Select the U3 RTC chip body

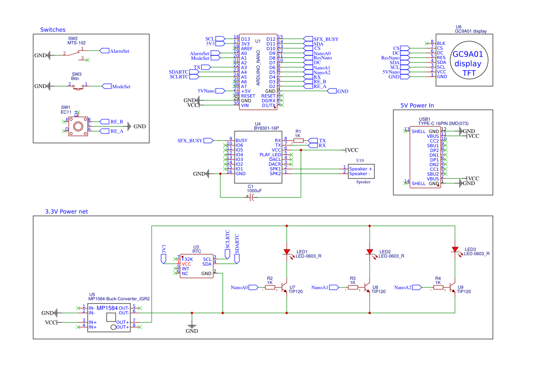click(197, 266)
